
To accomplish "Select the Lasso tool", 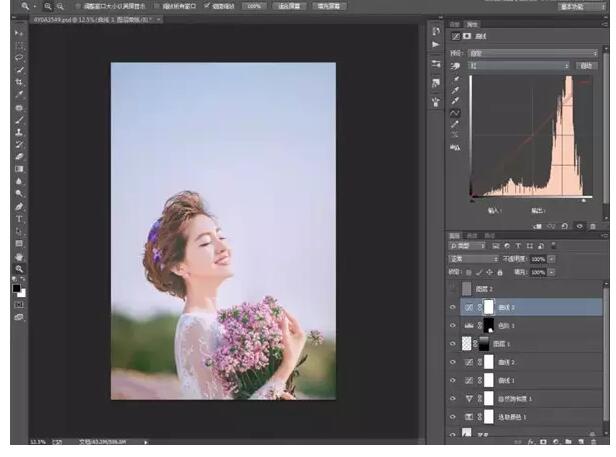I will coord(20,58).
